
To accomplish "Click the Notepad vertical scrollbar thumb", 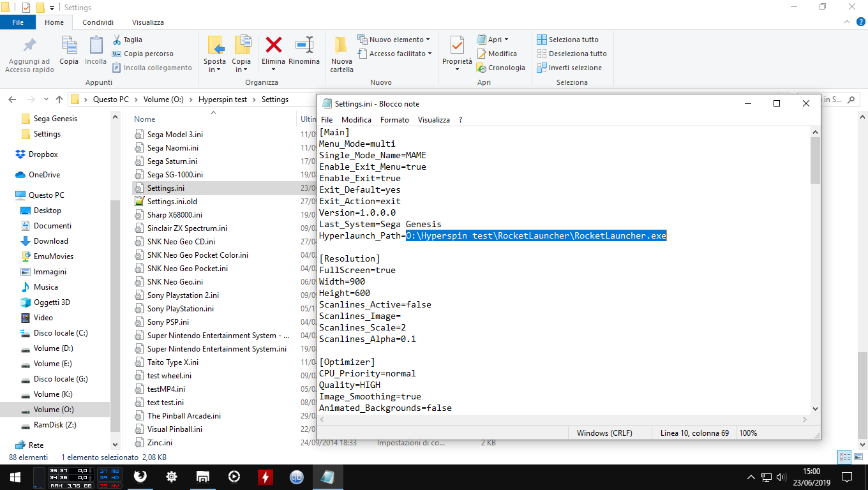I will click(x=815, y=160).
